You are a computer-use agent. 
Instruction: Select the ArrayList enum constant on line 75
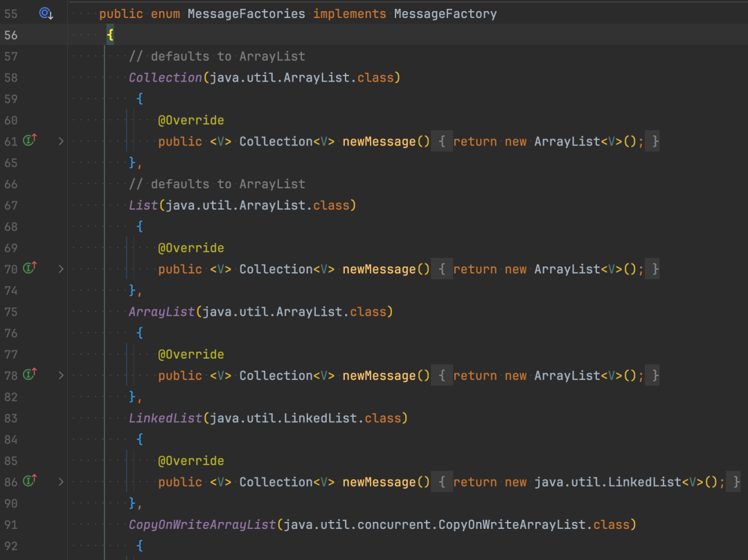pyautogui.click(x=161, y=311)
